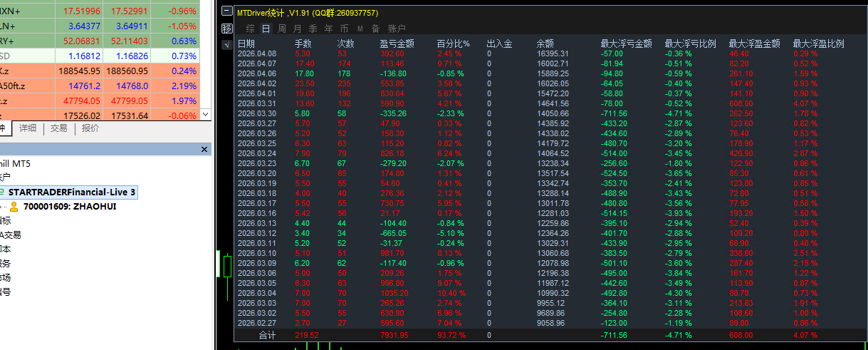Click the 手数 column header

[x=303, y=43]
